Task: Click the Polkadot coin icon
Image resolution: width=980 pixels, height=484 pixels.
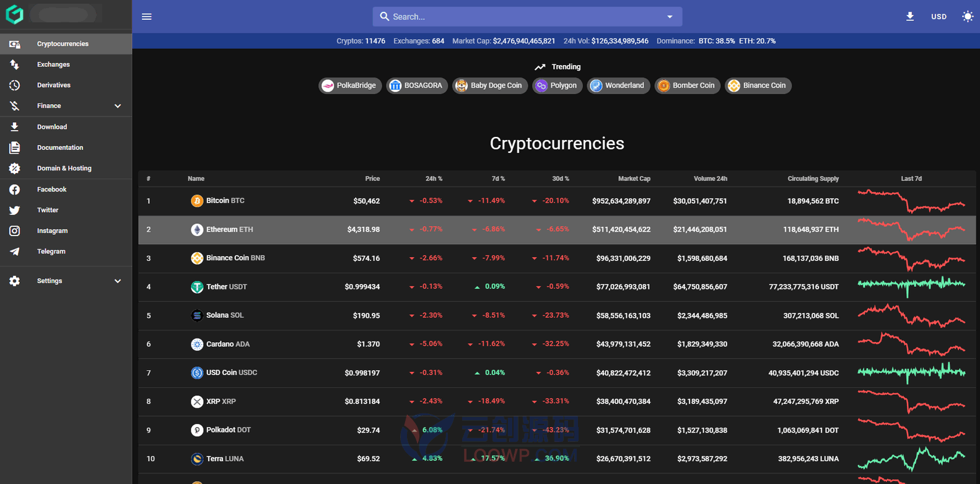Action: [197, 430]
